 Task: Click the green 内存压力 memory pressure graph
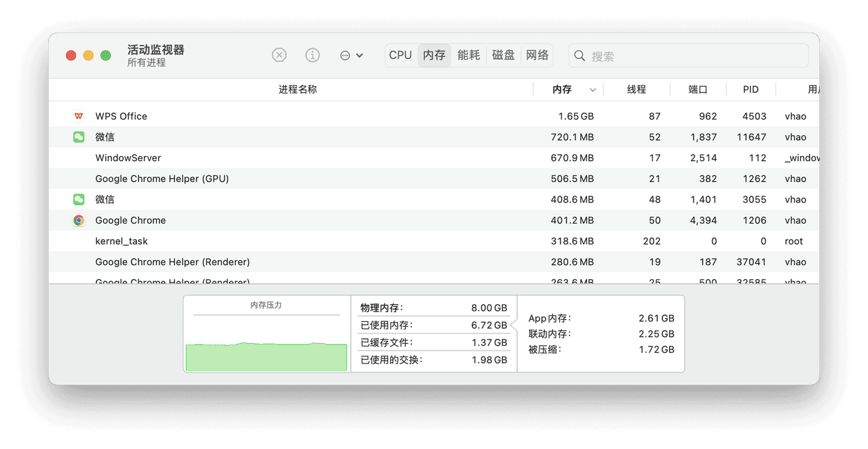266,356
